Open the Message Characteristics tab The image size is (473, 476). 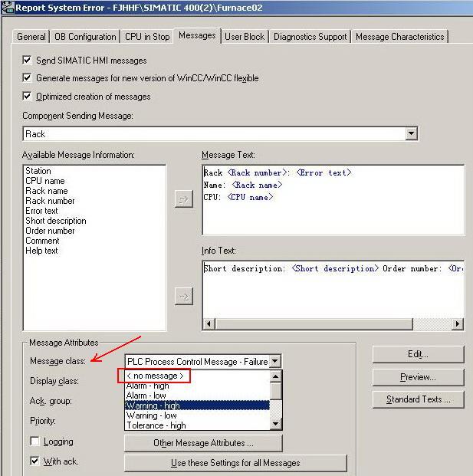point(400,37)
